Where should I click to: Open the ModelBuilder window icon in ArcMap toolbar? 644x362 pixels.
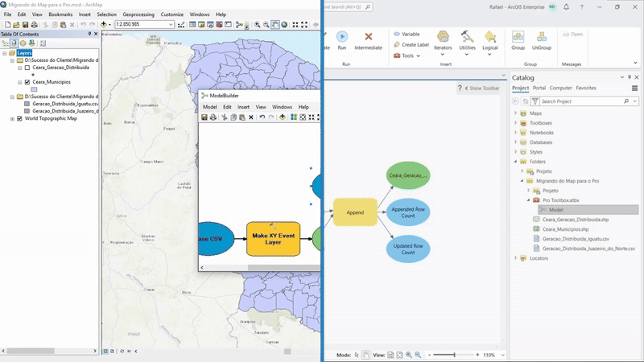pos(239,25)
